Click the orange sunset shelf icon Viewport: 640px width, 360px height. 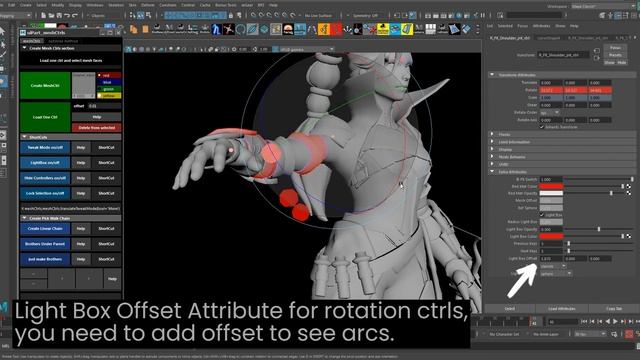click(288, 29)
